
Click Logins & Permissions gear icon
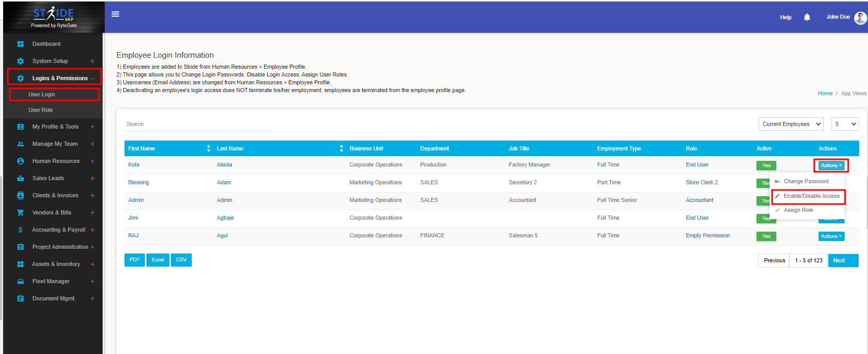click(x=20, y=79)
